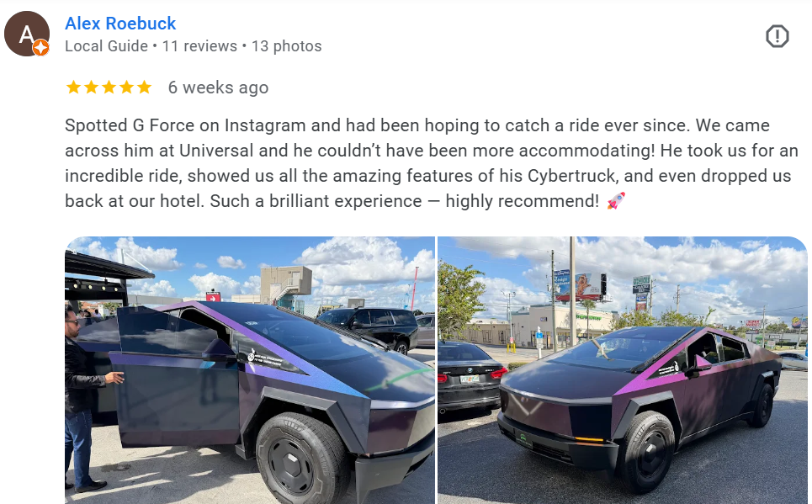Click the round "A" profile avatar

click(27, 34)
